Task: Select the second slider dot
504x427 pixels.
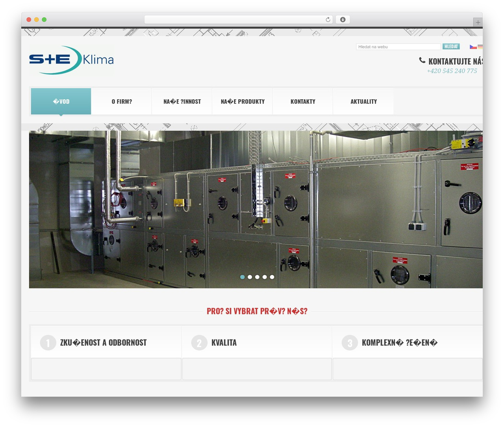Action: 250,277
